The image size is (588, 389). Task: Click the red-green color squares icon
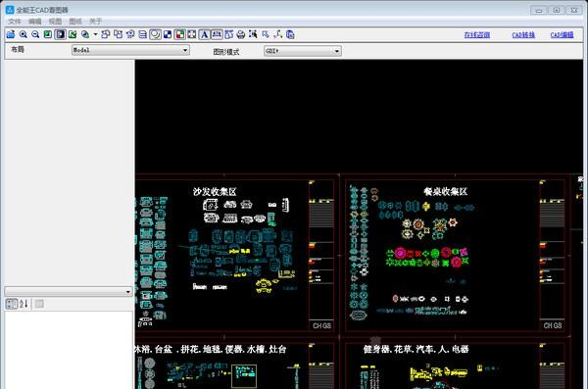tap(179, 34)
